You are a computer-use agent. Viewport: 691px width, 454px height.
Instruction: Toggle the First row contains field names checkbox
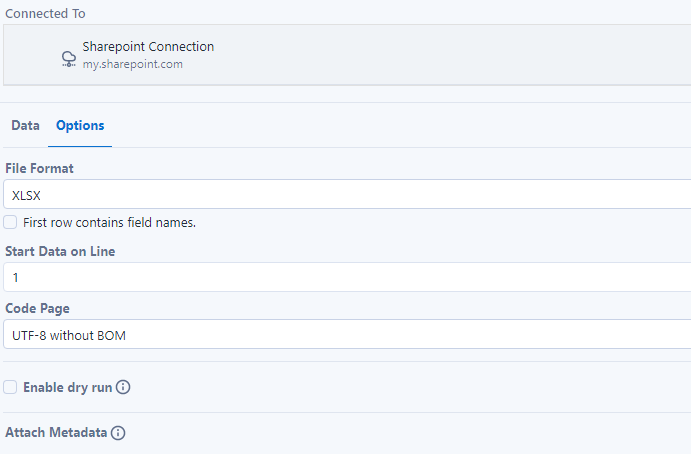coord(10,222)
